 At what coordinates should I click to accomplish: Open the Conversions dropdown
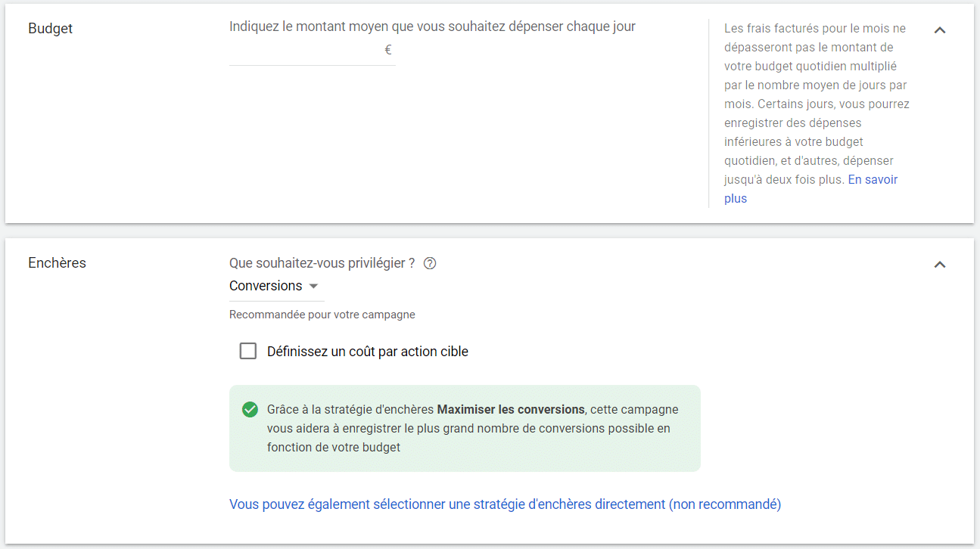tap(275, 286)
